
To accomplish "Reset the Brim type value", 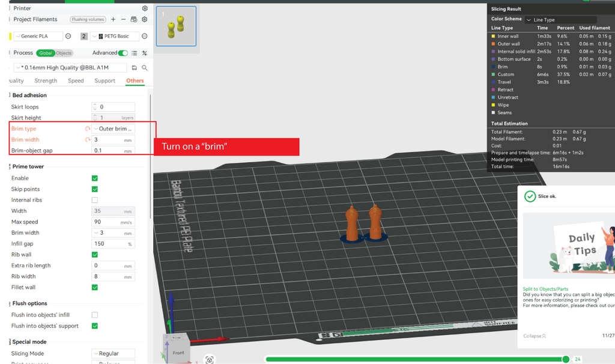I will [x=88, y=129].
